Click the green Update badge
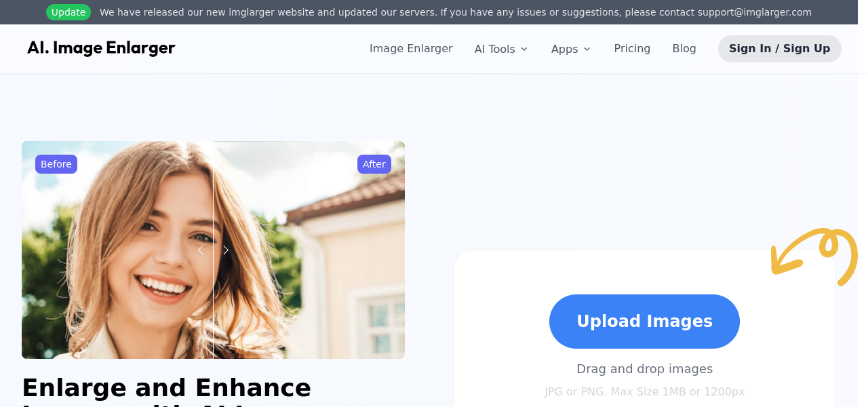The width and height of the screenshot is (868, 407). 68,12
